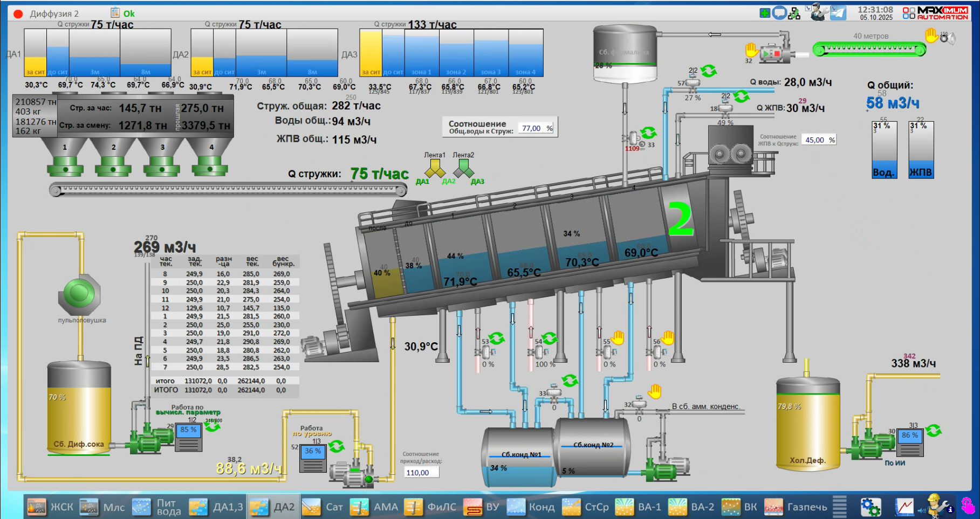980x519 pixels.
Task: Select the green пульполовушка unit icon
Action: click(79, 294)
